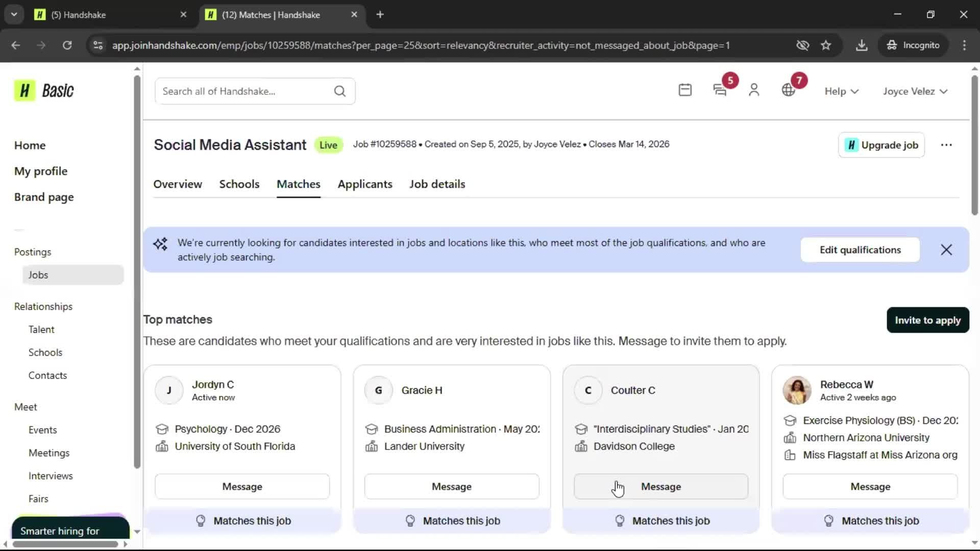Screen dimensions: 980x551
Task: Message Rebecca W
Action: (870, 486)
